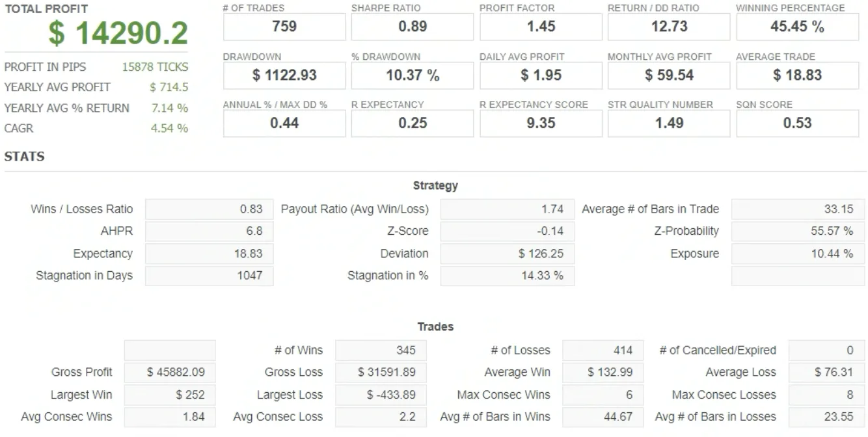
Task: Click the STATS section heading
Action: coord(24,157)
